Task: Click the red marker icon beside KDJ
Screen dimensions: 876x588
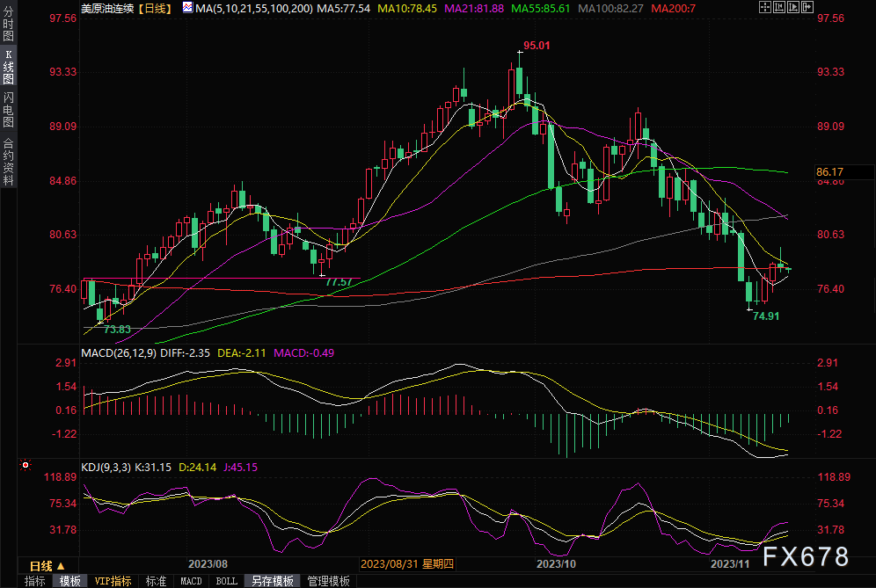Action: pos(26,465)
